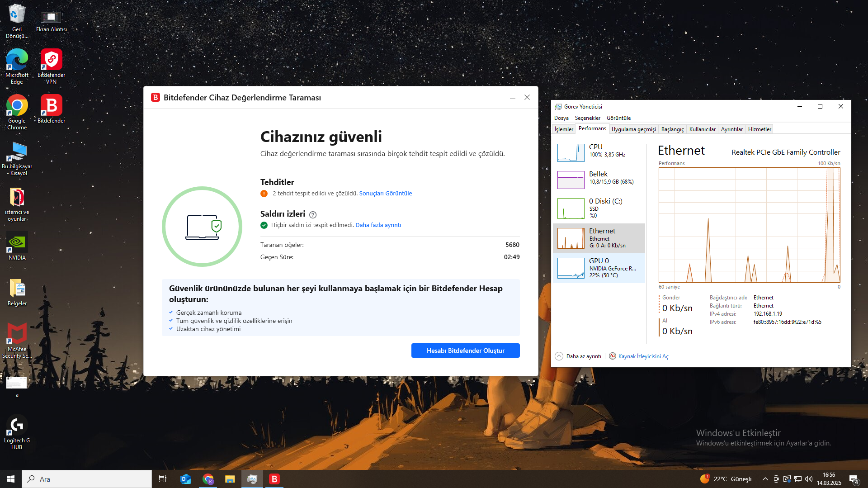Screen dimensions: 868x488
Task: Switch to the Uygulama geçmişi tab
Action: tap(634, 129)
